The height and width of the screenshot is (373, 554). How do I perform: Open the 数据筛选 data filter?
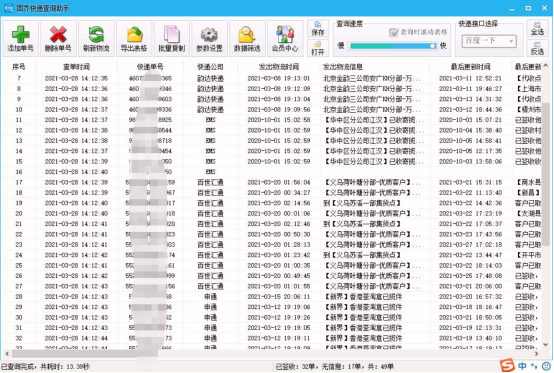point(247,38)
